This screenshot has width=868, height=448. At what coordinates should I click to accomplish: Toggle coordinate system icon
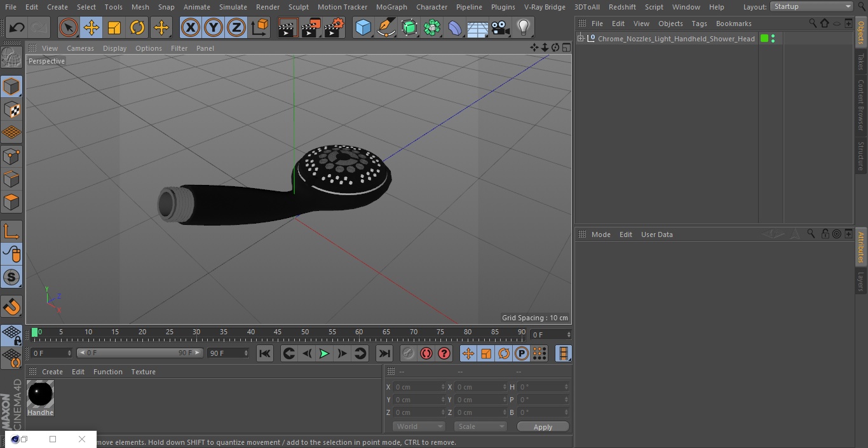coord(260,27)
